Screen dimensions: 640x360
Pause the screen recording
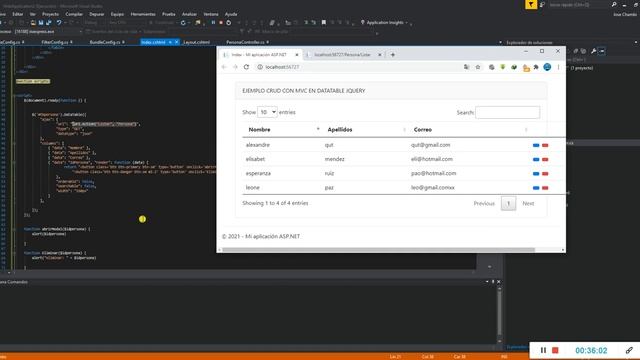543,350
